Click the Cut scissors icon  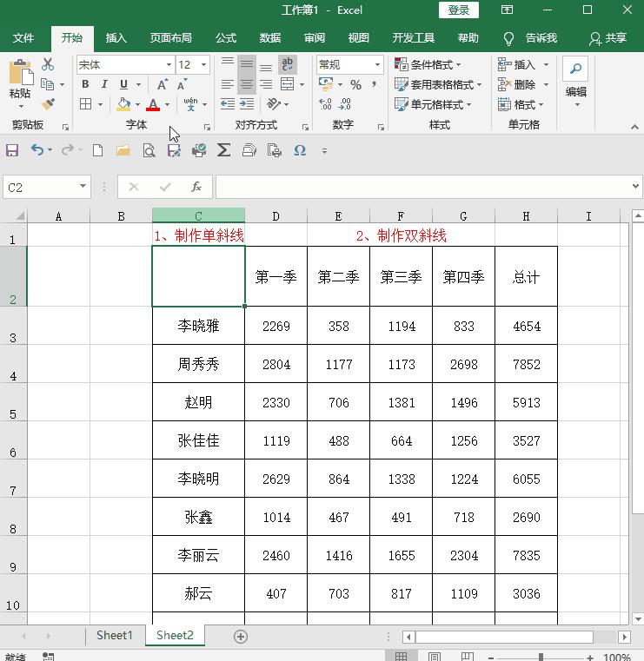coord(48,64)
